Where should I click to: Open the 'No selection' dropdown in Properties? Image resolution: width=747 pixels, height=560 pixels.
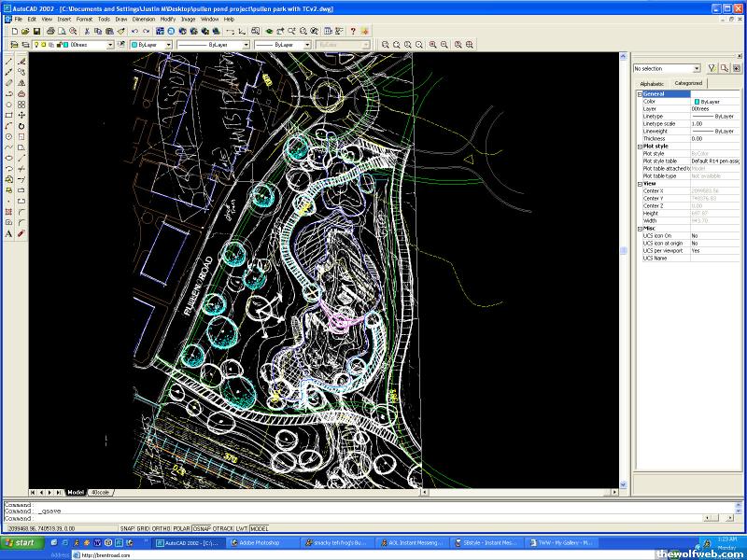point(696,68)
